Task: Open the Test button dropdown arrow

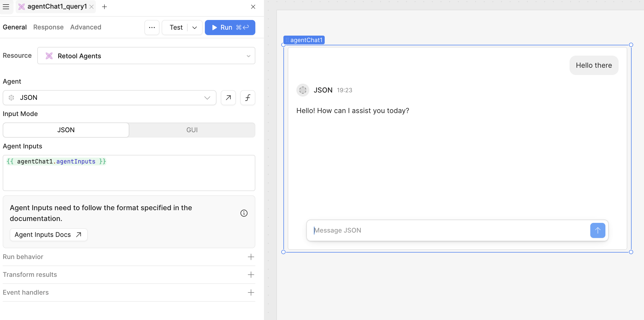Action: [195, 28]
